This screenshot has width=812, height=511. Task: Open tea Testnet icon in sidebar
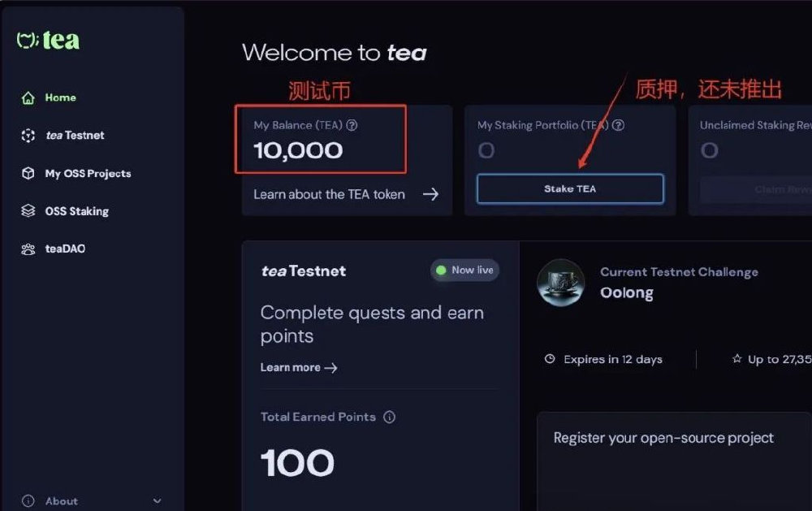[28, 135]
